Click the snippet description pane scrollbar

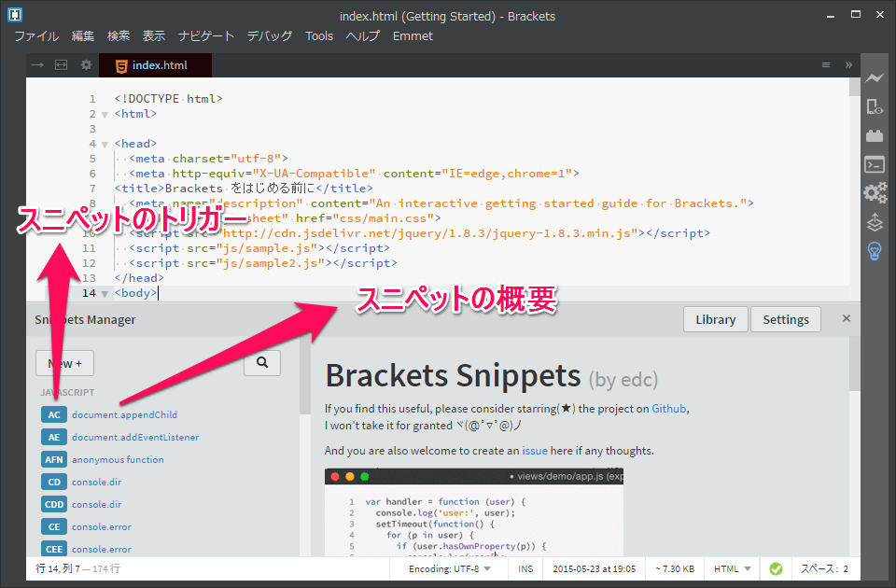pyautogui.click(x=854, y=363)
